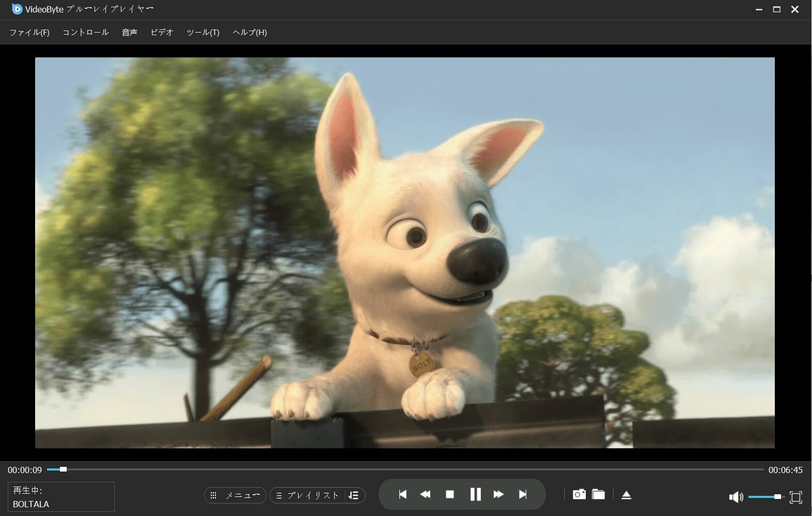The width and height of the screenshot is (812, 516).
Task: Enter fullscreen mode
Action: tap(795, 497)
